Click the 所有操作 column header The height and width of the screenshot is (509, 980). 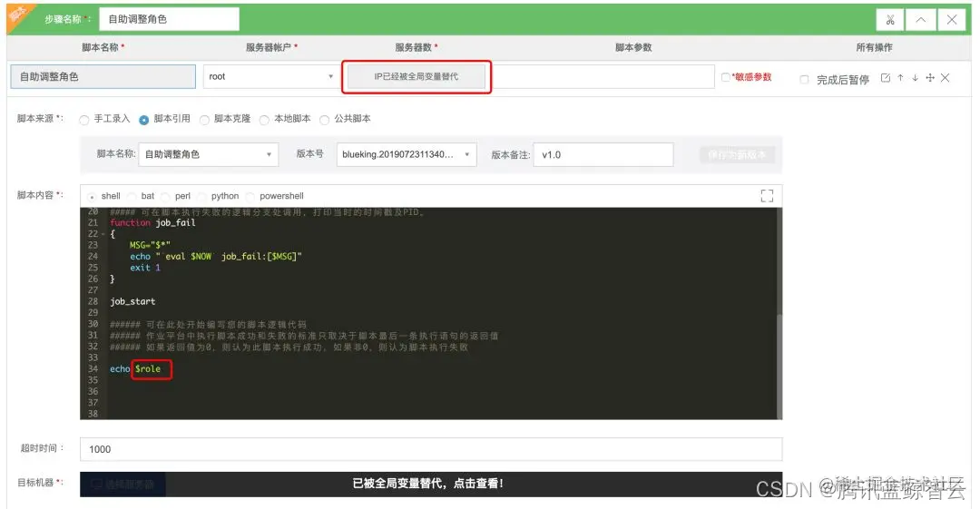tap(874, 47)
